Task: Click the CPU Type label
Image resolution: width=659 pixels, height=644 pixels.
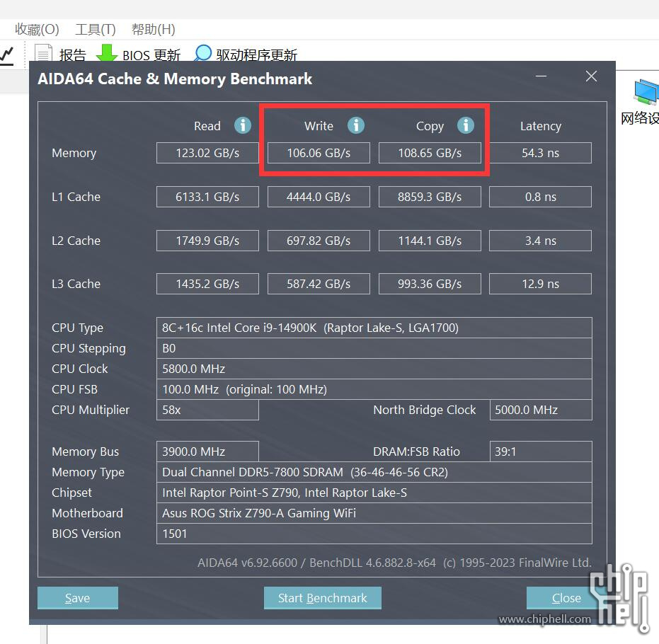Action: [x=78, y=328]
